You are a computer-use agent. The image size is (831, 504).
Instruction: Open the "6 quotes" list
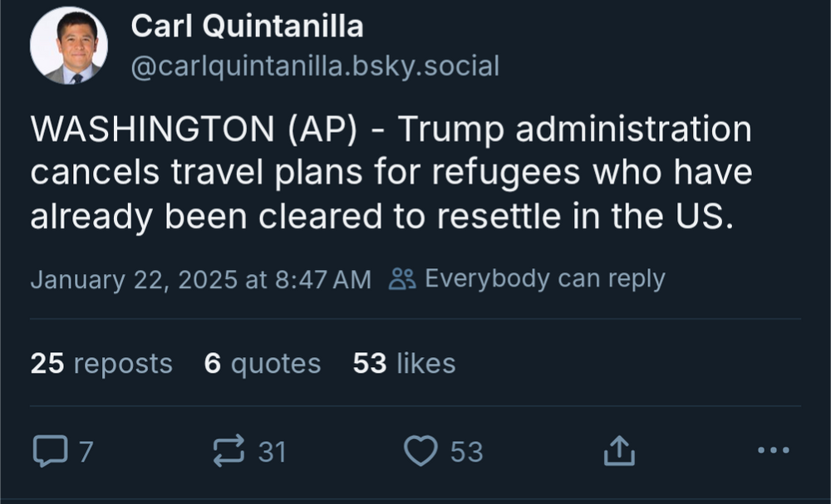point(263,364)
